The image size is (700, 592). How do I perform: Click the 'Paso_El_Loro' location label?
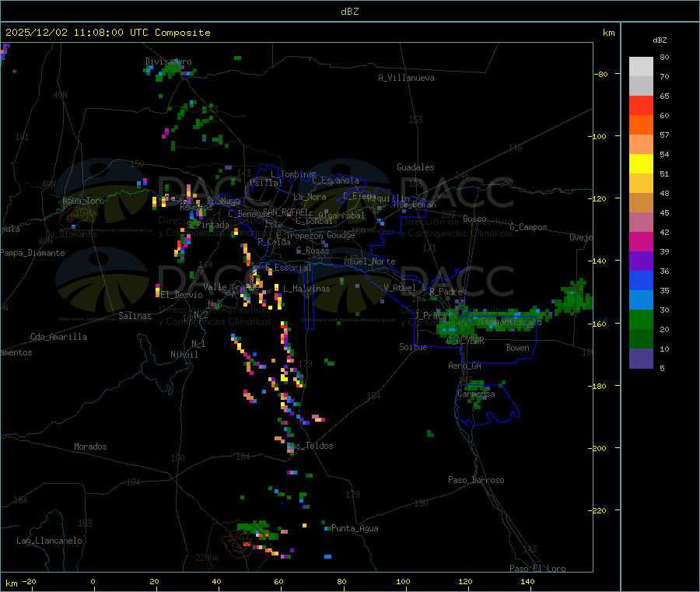[537, 569]
